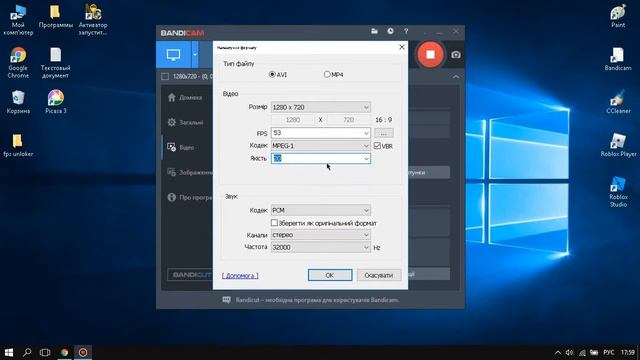Open the Мой компьютер desktop icon
This screenshot has height=360, width=640.
click(x=18, y=20)
